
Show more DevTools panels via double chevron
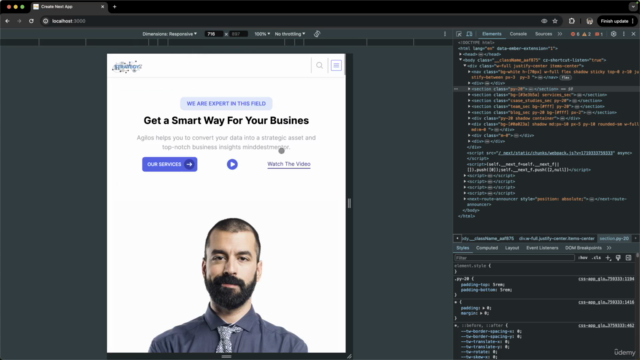pos(560,34)
